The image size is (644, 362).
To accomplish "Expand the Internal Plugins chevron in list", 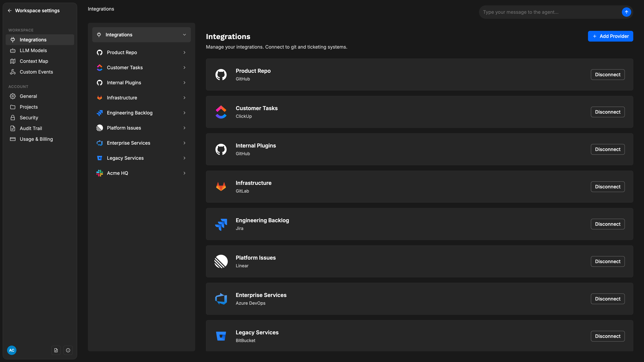I will 184,83.
